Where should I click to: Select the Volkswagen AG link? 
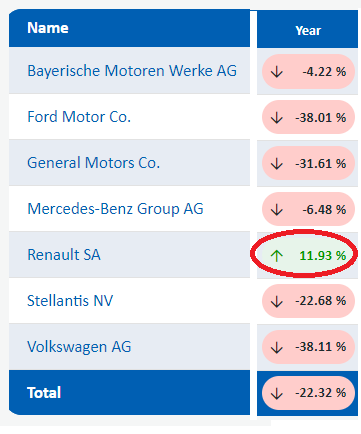[x=79, y=347]
